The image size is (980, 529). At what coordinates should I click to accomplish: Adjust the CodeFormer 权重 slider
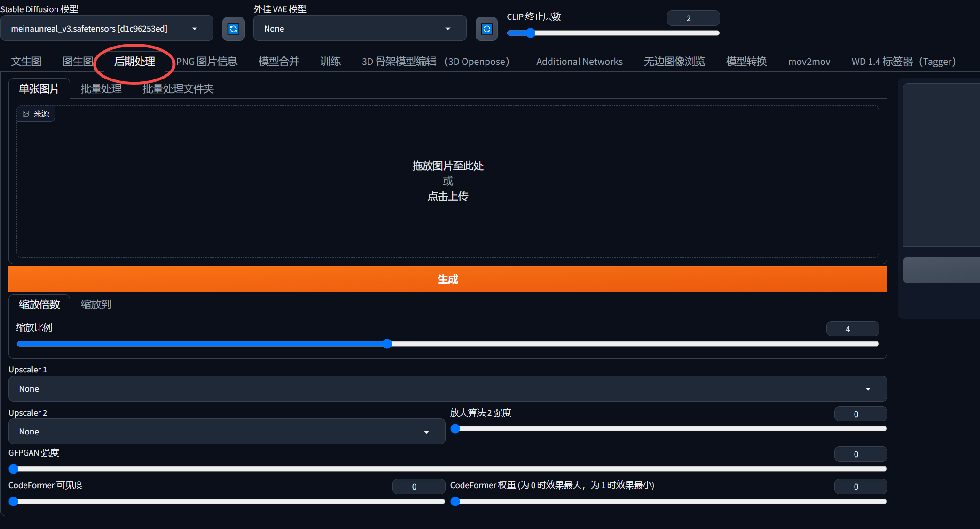pyautogui.click(x=668, y=501)
